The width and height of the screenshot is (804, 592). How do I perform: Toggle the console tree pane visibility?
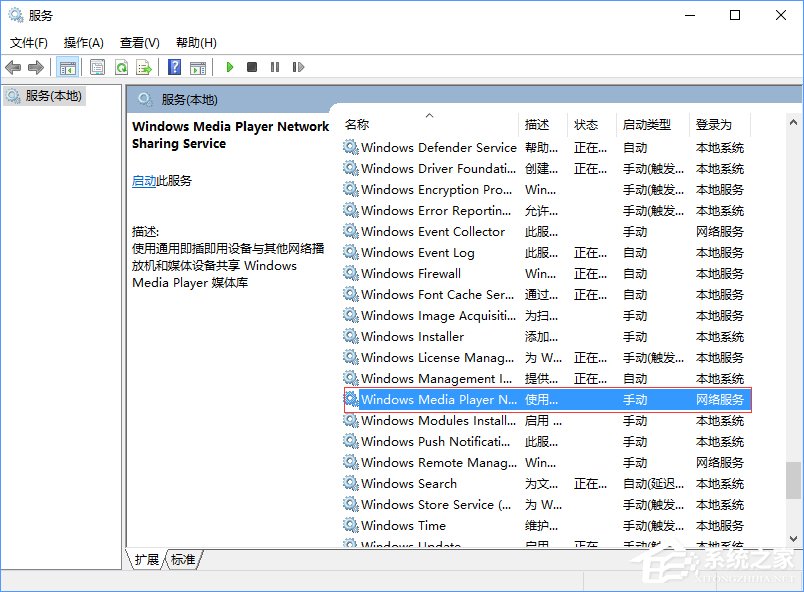[x=68, y=67]
